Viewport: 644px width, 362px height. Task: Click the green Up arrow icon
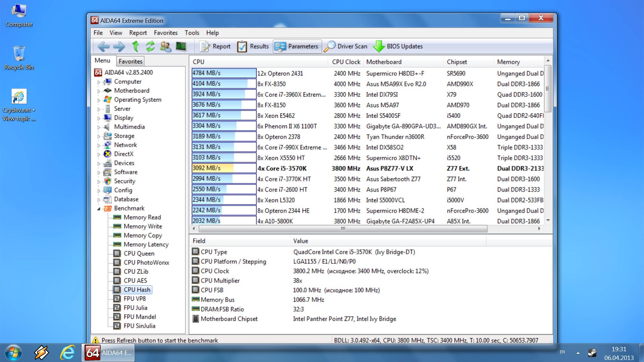(136, 46)
